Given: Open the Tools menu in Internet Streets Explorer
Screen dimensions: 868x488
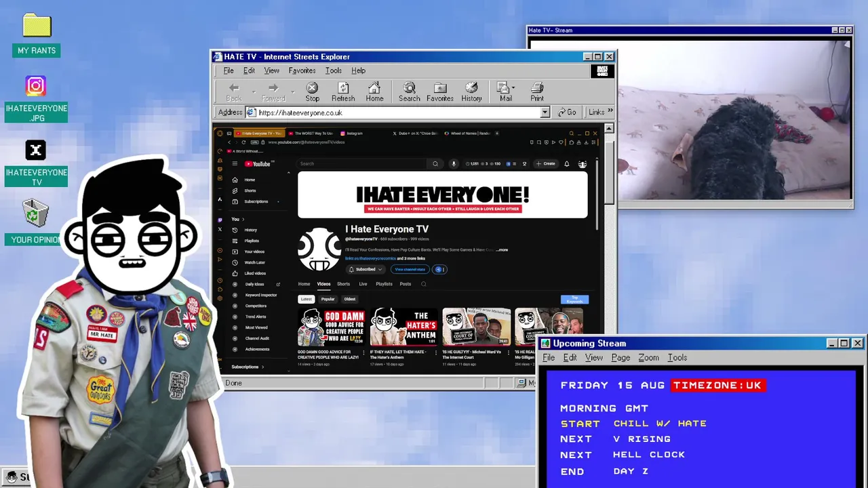Looking at the screenshot, I should (333, 70).
